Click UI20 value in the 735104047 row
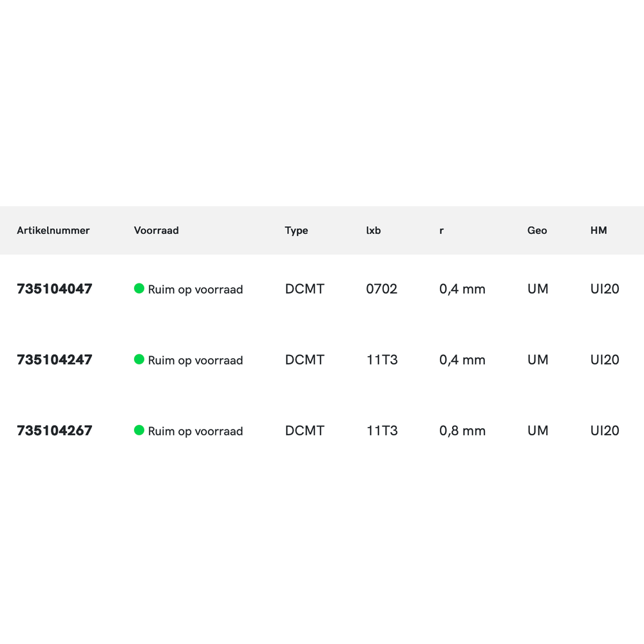The height and width of the screenshot is (644, 644). click(605, 289)
